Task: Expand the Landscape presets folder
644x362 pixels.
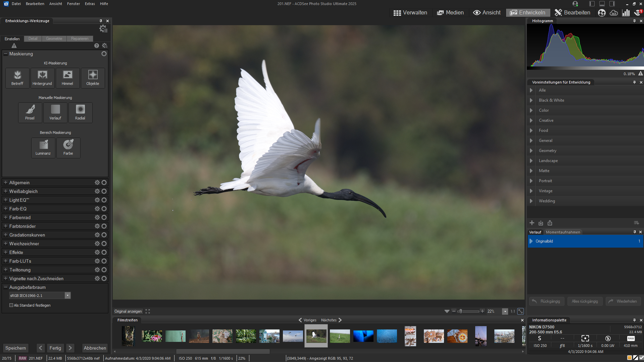Action: point(531,161)
